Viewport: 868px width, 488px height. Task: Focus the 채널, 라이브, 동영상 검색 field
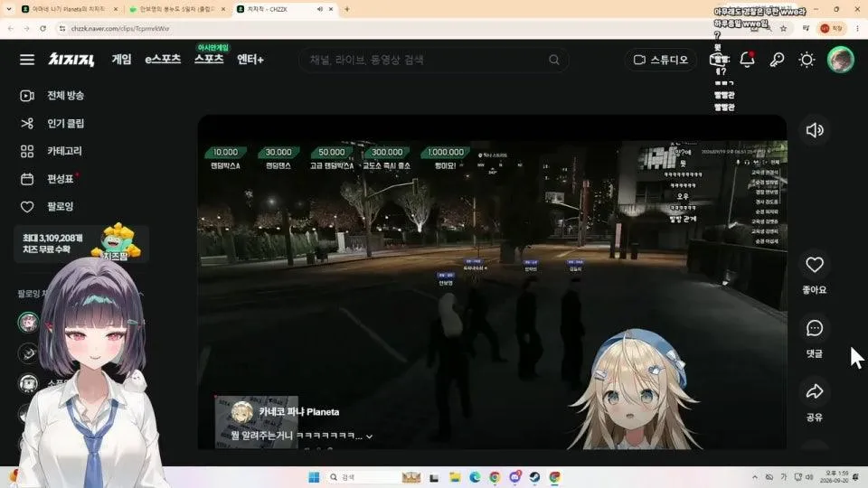433,60
